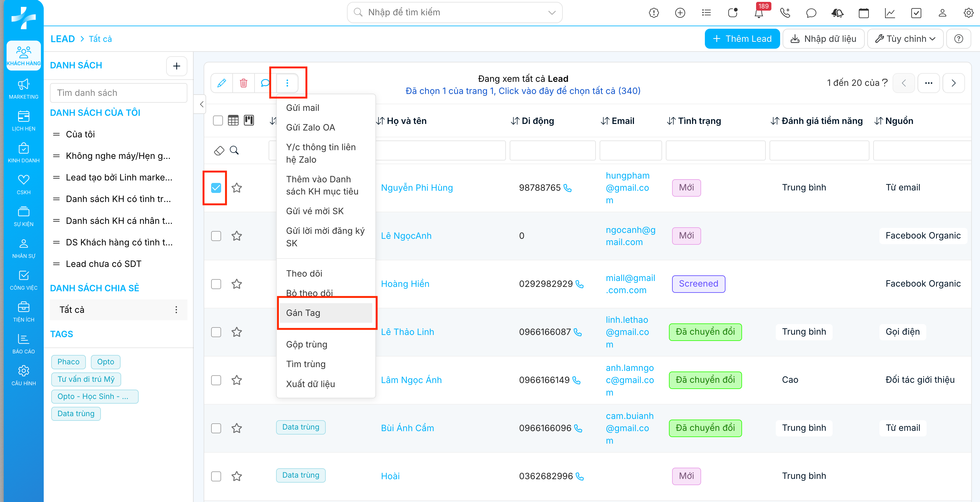Image resolution: width=980 pixels, height=502 pixels.
Task: Click the pencil edit icon in toolbar
Action: point(222,83)
